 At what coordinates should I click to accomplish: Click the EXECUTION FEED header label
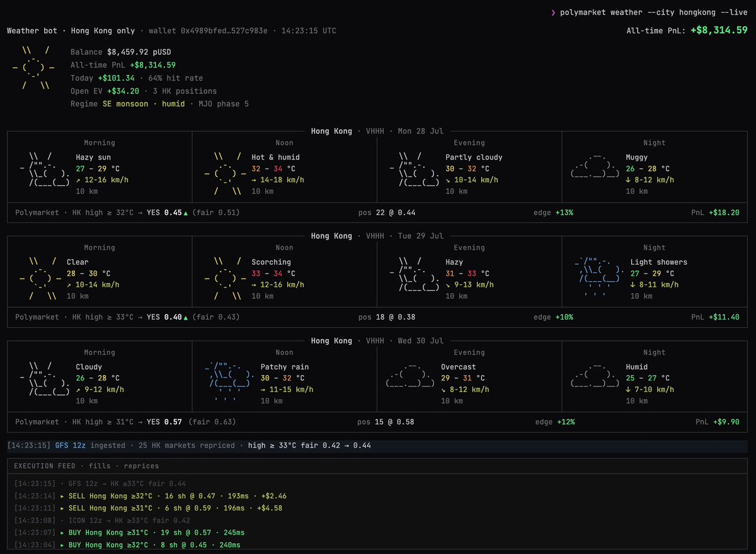pyautogui.click(x=44, y=466)
